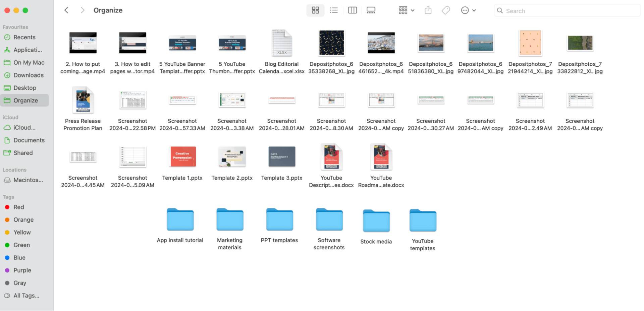This screenshot has height=311, width=644.
Task: Switch to gallery view
Action: click(x=371, y=10)
